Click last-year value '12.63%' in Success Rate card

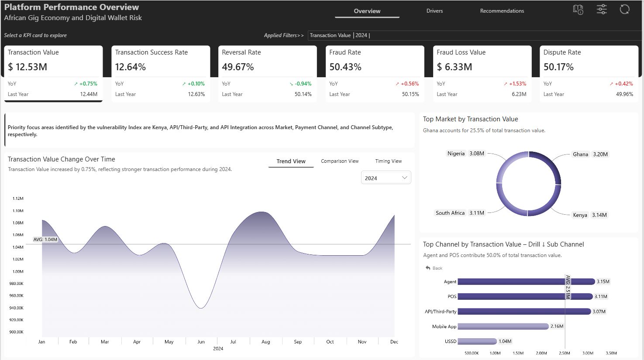(196, 94)
